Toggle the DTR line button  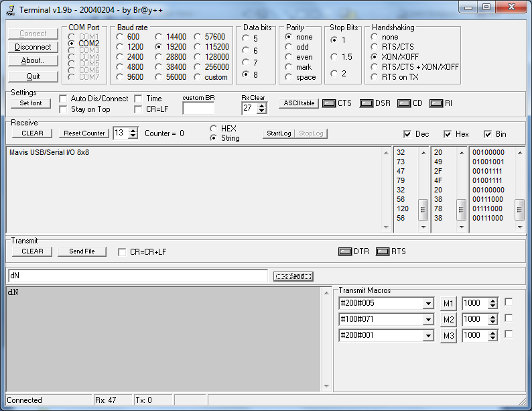tap(345, 251)
